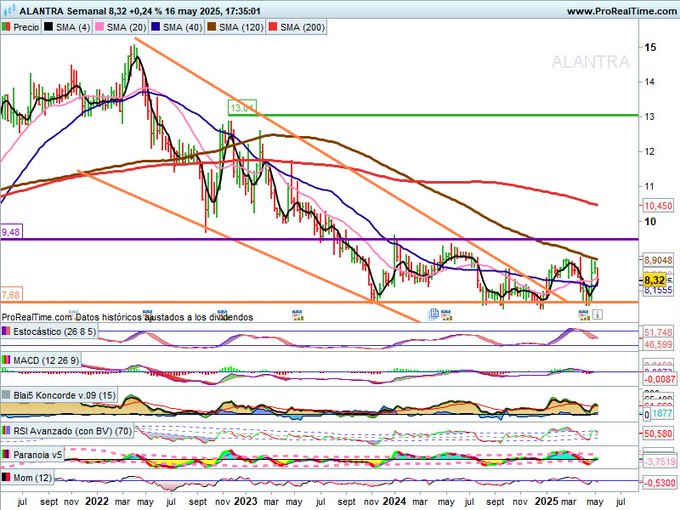The width and height of the screenshot is (680, 510).
Task: Click the 46,599 stochastic value tag
Action: pyautogui.click(x=658, y=344)
